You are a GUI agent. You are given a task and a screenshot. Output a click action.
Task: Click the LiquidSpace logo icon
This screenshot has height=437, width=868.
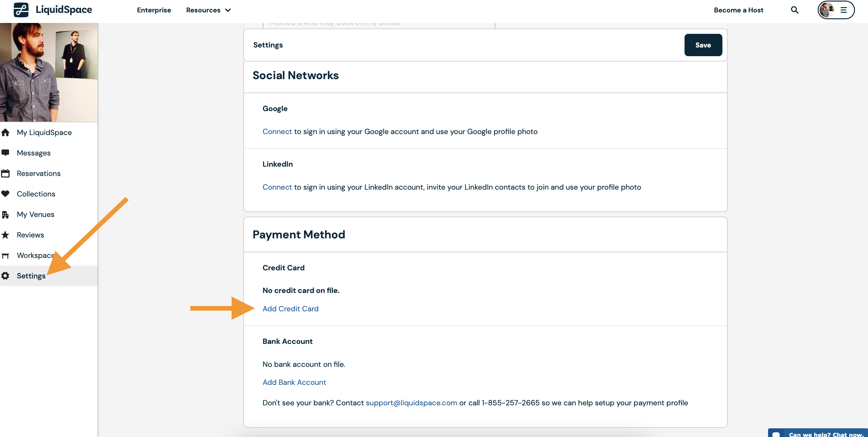pos(21,10)
